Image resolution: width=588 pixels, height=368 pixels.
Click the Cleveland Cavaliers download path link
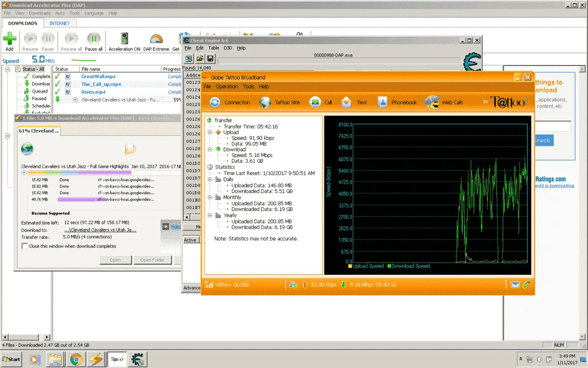click(100, 230)
